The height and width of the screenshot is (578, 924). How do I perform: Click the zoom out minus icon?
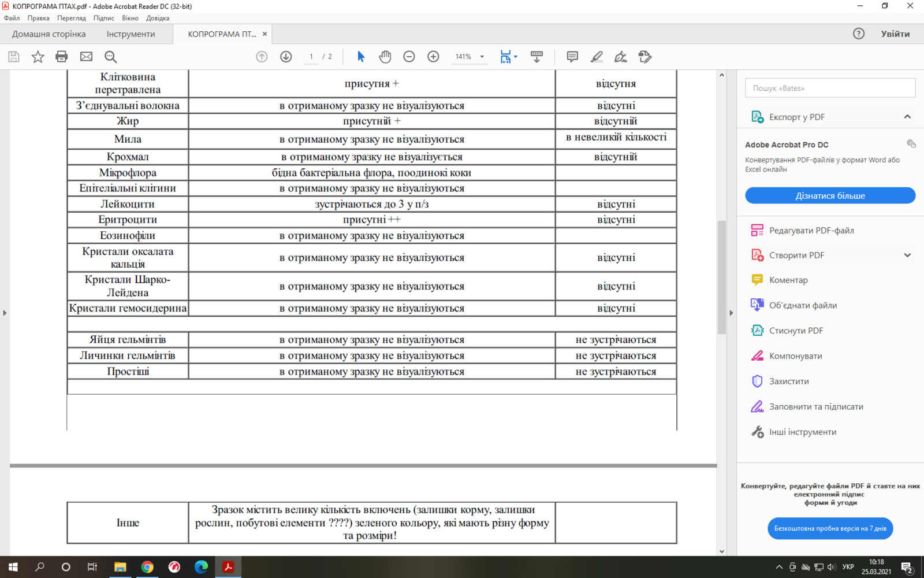click(x=409, y=57)
